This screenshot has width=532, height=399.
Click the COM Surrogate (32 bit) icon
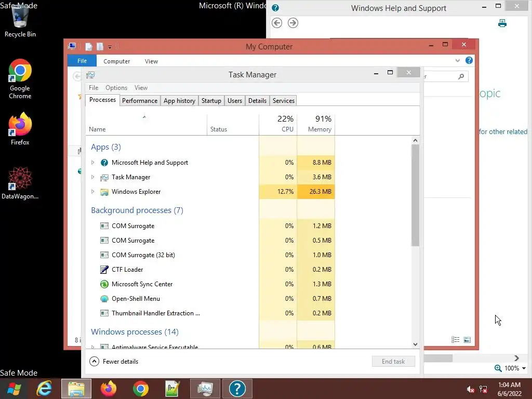[104, 255]
